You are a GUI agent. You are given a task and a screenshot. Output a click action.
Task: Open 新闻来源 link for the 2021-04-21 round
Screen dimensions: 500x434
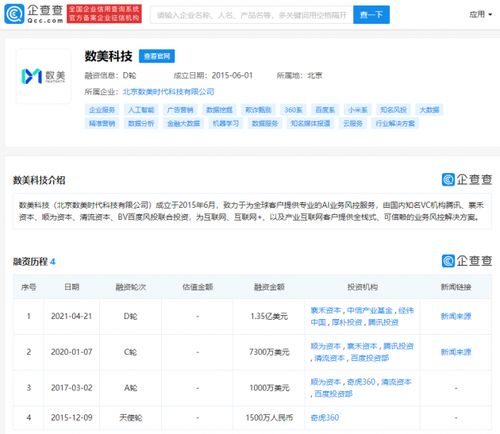[x=456, y=316]
